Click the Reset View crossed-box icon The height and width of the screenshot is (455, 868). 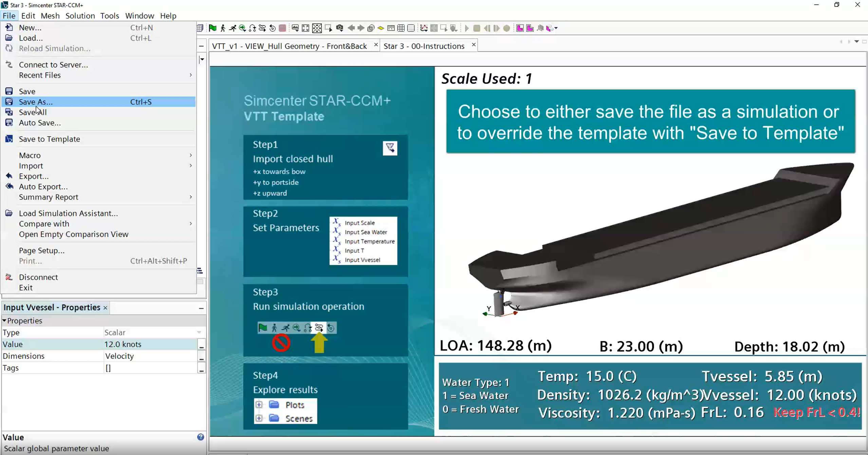(x=317, y=28)
